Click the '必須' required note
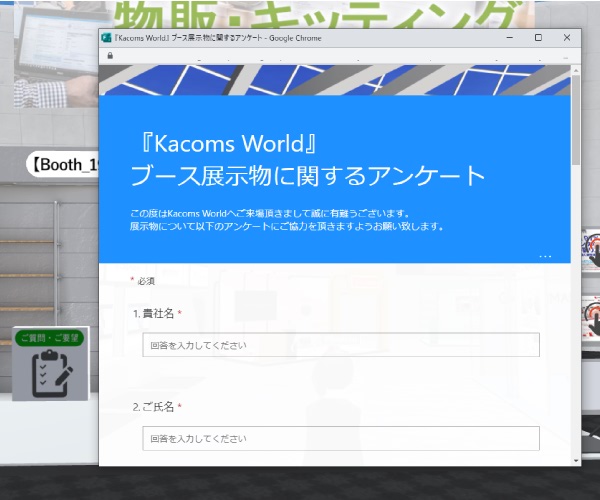600x500 pixels. point(146,281)
